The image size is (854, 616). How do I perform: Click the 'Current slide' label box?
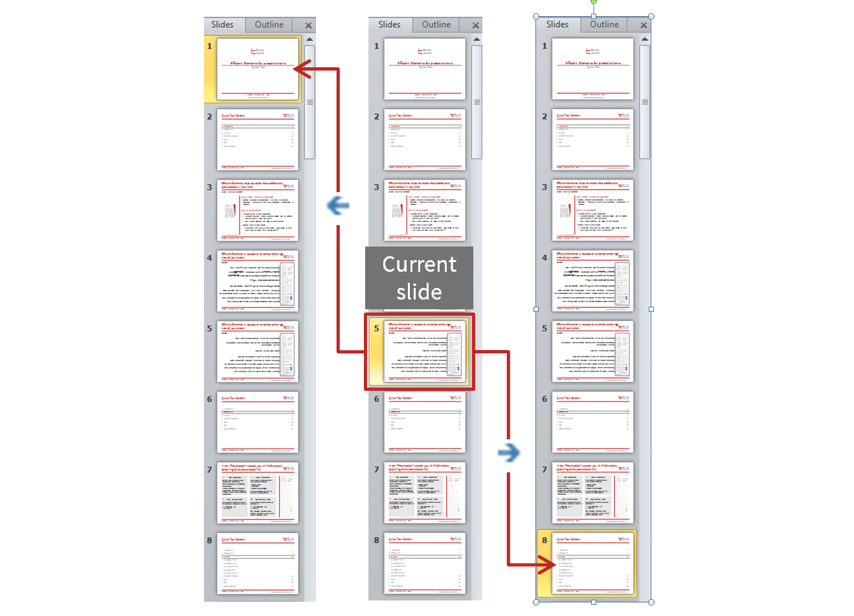pyautogui.click(x=419, y=278)
